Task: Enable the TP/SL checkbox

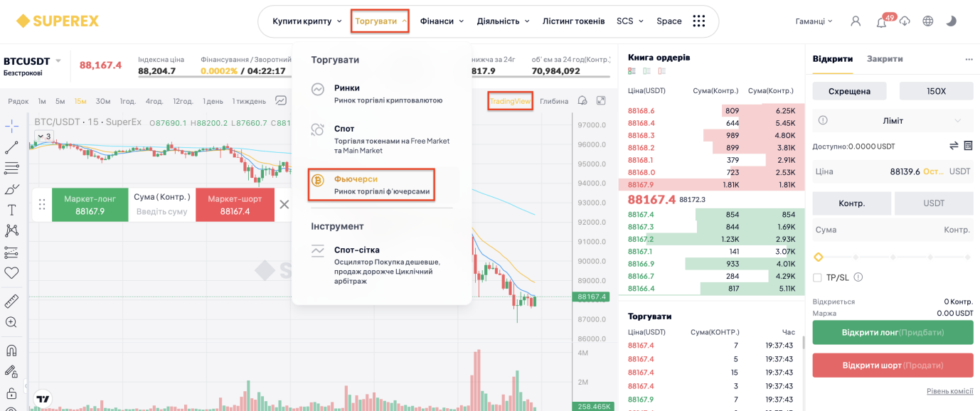Action: (x=817, y=277)
